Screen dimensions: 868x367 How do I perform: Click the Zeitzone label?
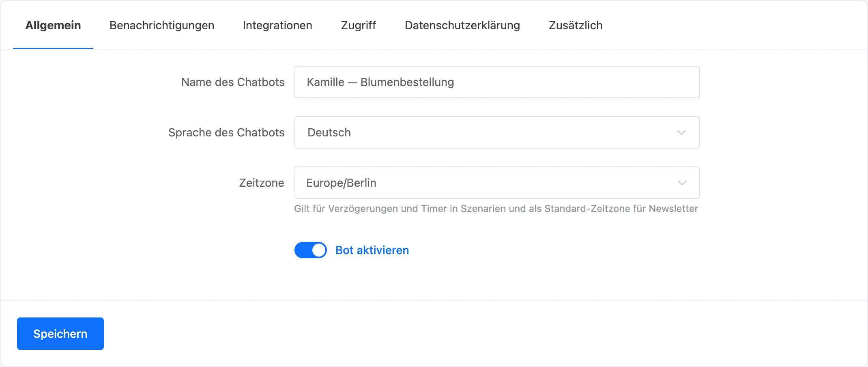[x=262, y=183]
